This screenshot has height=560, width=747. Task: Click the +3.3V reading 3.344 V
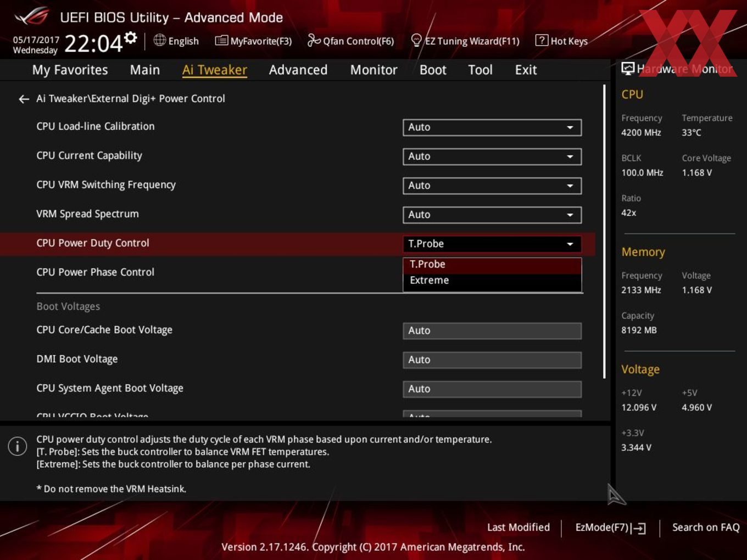point(636,448)
